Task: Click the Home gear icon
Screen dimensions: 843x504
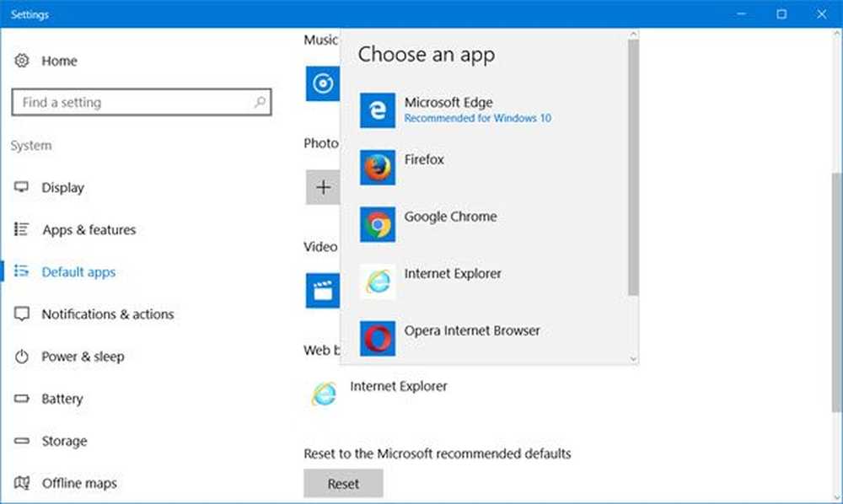Action: pyautogui.click(x=22, y=61)
